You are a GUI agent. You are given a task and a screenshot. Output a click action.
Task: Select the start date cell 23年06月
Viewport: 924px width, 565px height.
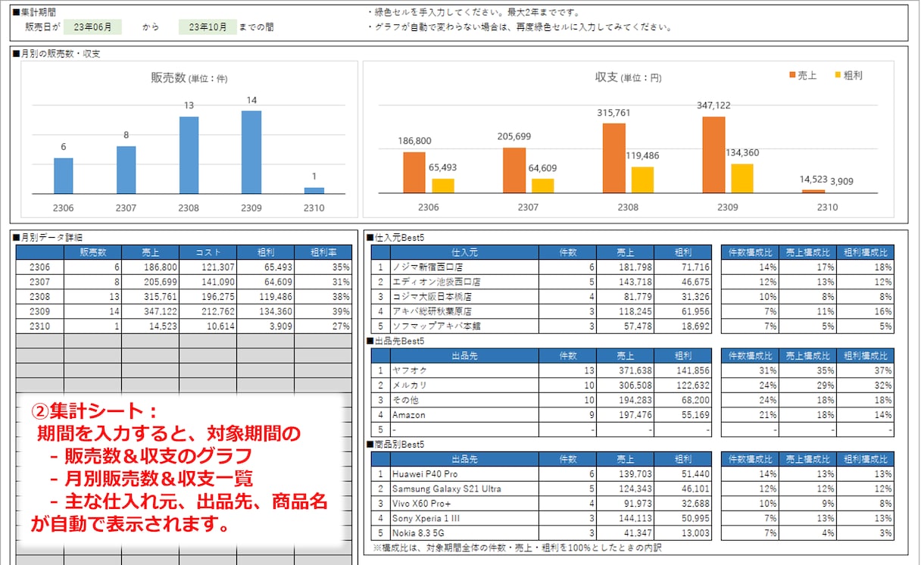click(x=92, y=27)
